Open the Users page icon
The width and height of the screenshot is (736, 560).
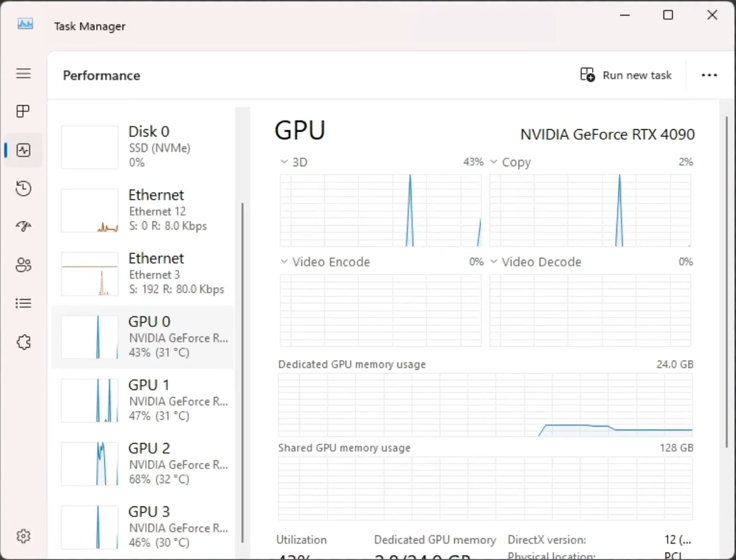pos(23,265)
